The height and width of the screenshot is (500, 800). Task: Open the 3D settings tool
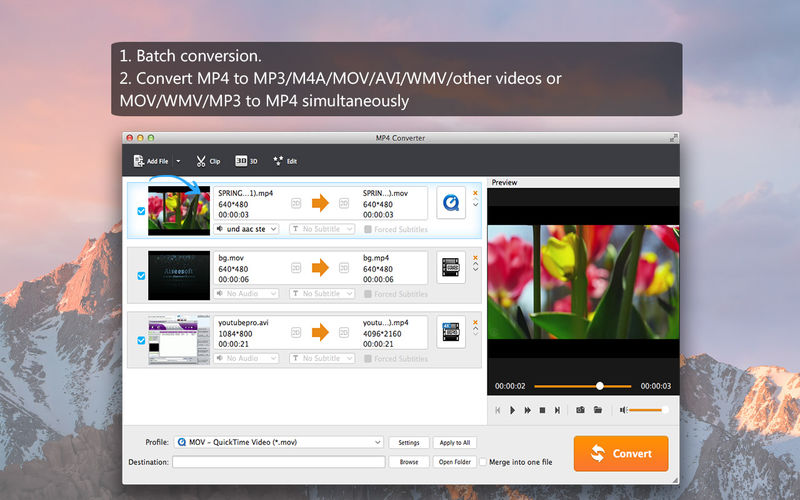[x=246, y=161]
